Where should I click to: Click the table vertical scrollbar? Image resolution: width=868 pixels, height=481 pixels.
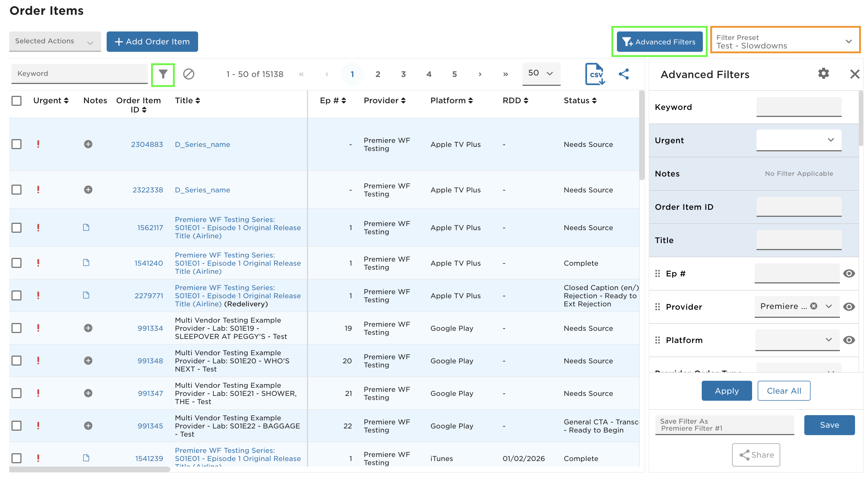point(642,135)
